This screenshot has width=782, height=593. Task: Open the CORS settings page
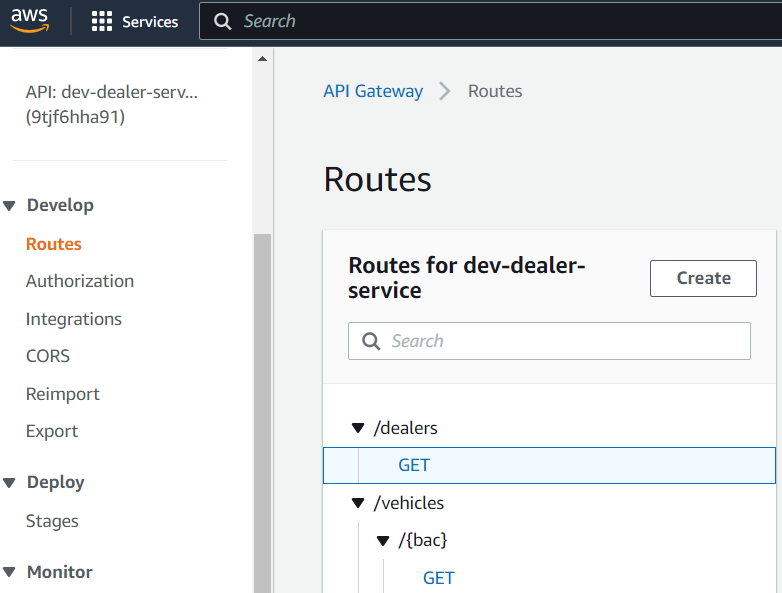pyautogui.click(x=48, y=356)
